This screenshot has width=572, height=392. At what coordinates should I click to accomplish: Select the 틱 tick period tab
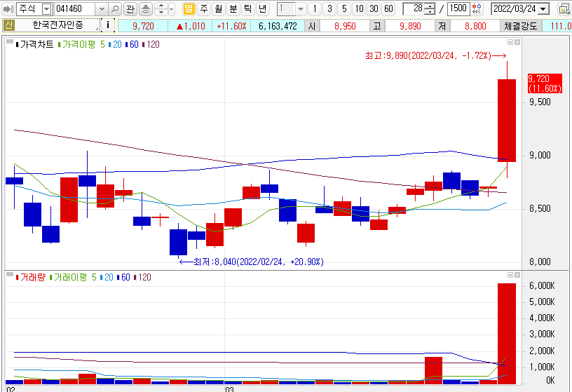(247, 8)
